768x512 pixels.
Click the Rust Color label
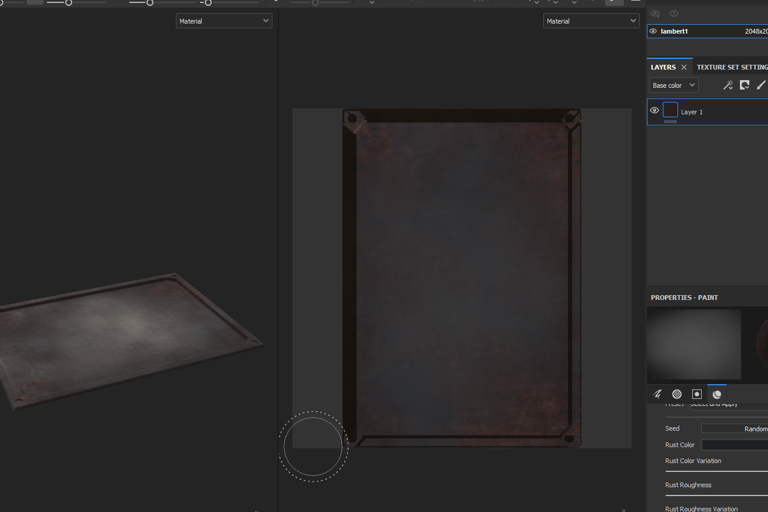click(x=680, y=445)
